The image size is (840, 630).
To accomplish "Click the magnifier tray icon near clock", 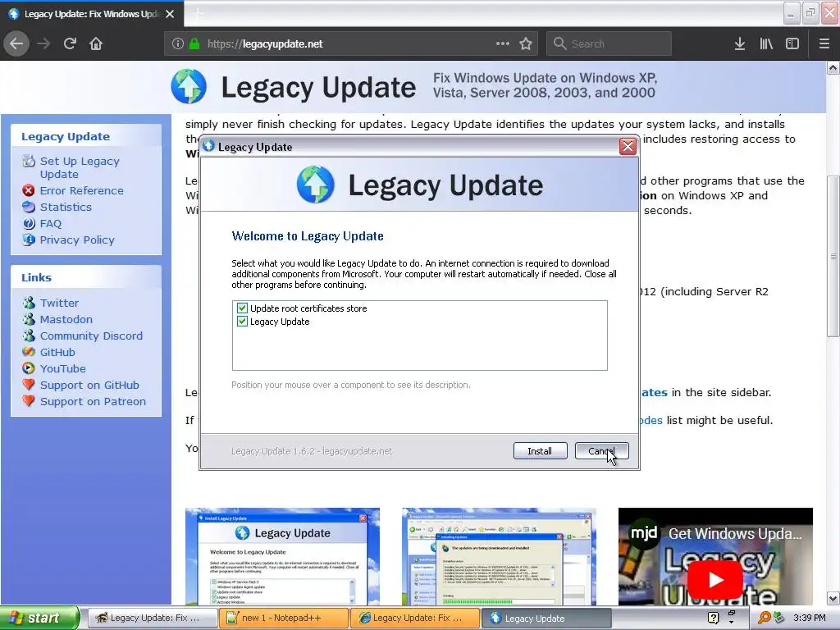I will pos(765,618).
